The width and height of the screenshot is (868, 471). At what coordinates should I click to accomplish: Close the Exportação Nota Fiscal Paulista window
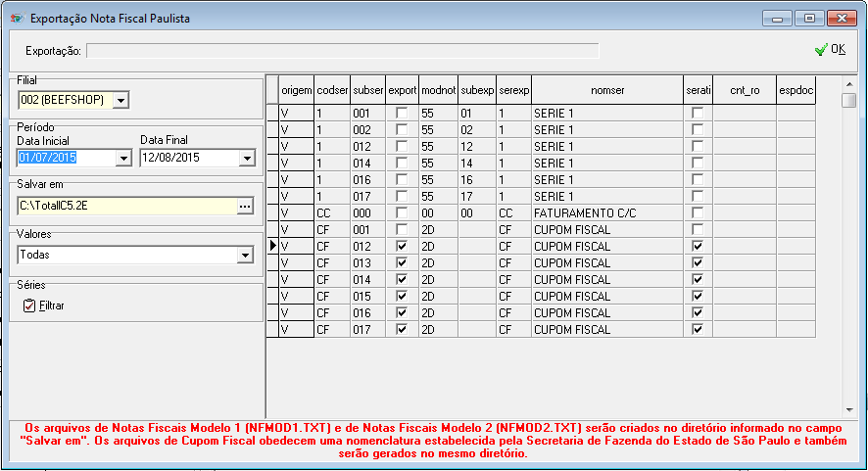click(842, 19)
